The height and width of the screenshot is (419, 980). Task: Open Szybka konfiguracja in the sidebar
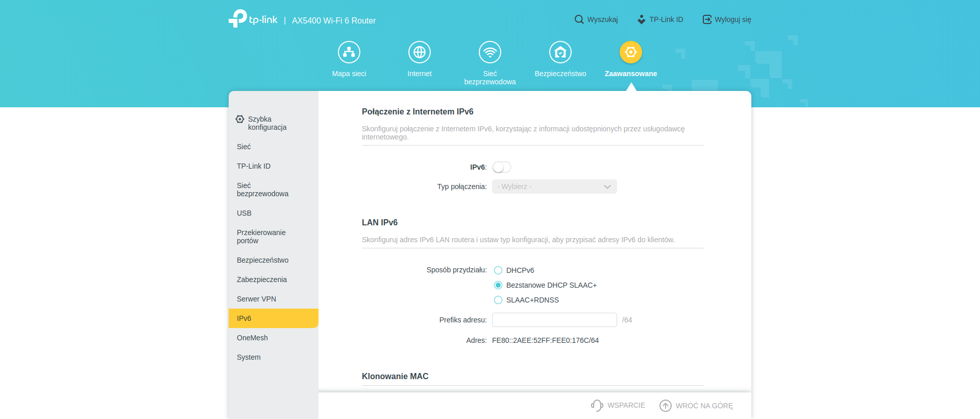click(267, 123)
